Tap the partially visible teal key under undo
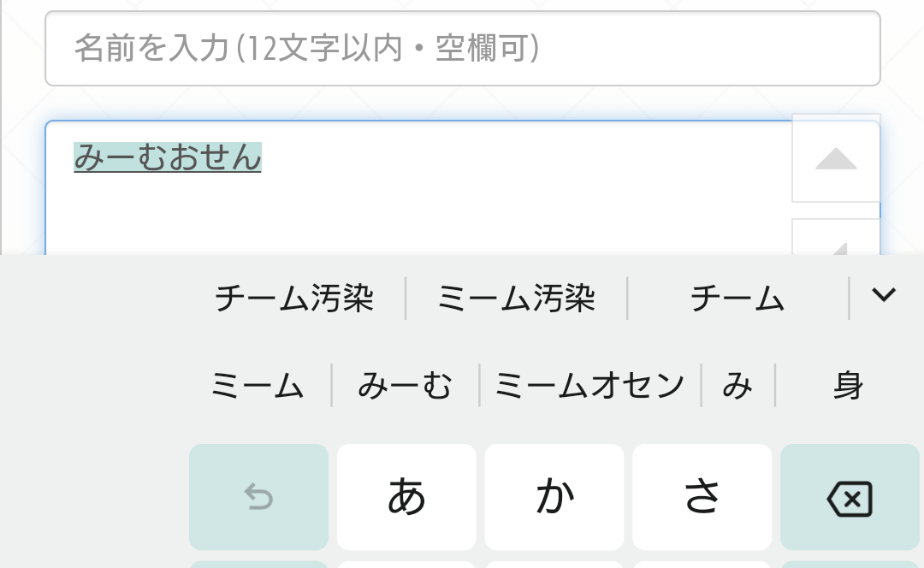 (x=258, y=564)
